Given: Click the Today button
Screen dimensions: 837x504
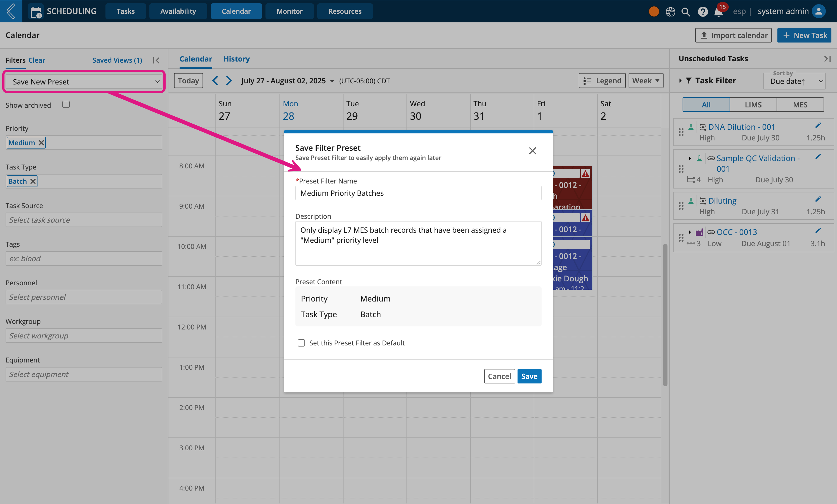Looking at the screenshot, I should coord(189,81).
